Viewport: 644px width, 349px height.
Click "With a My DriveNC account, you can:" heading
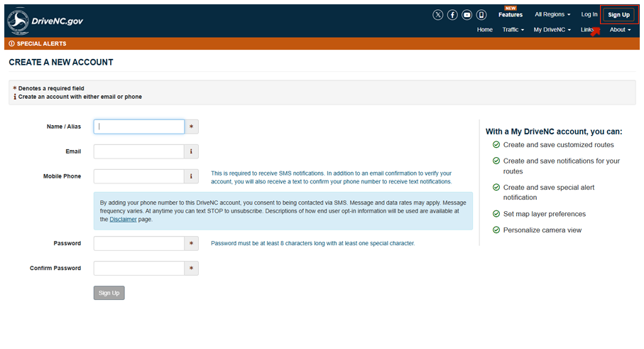pyautogui.click(x=554, y=131)
